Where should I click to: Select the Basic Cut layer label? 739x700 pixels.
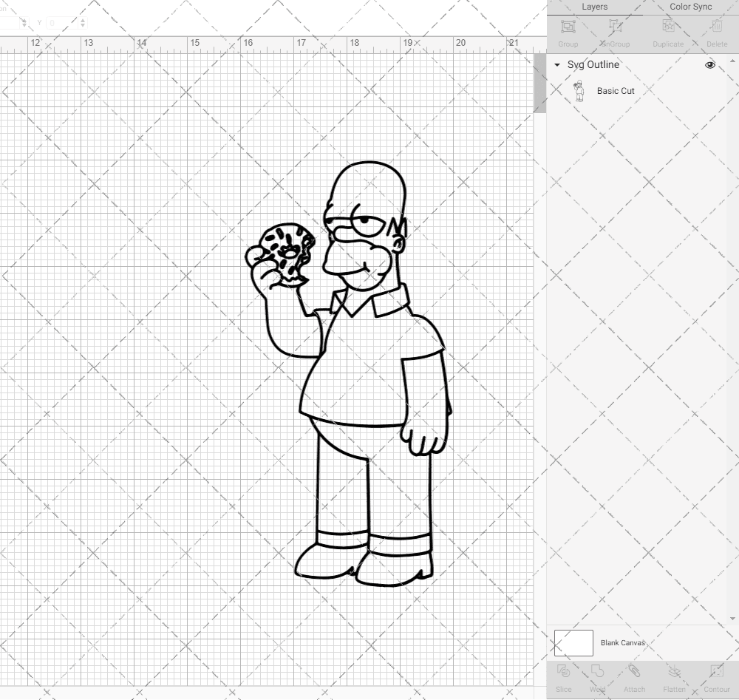coord(616,91)
